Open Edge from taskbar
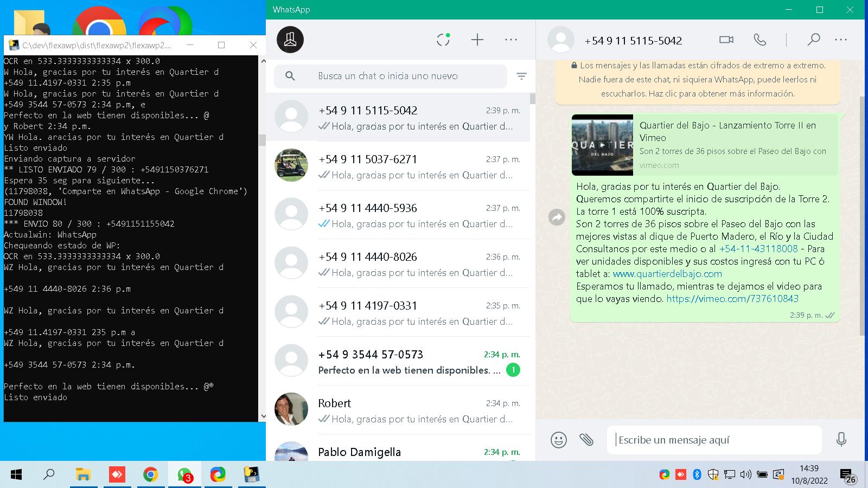 pyautogui.click(x=218, y=475)
